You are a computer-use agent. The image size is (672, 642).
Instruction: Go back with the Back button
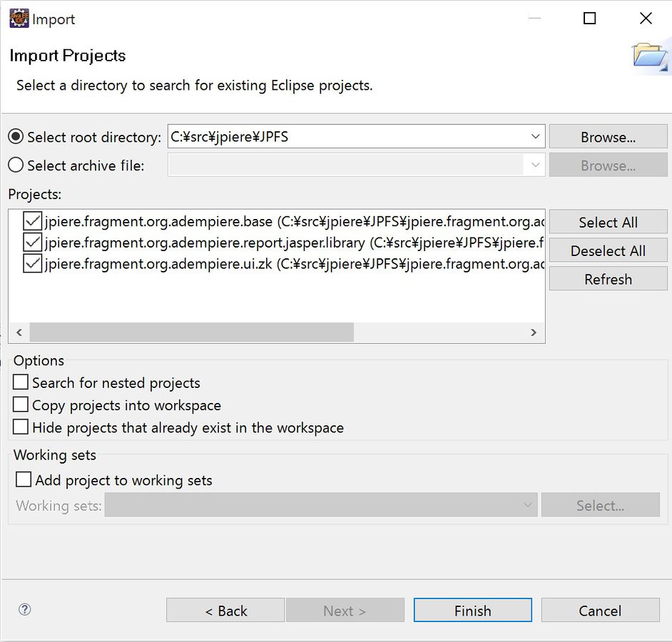(x=225, y=611)
